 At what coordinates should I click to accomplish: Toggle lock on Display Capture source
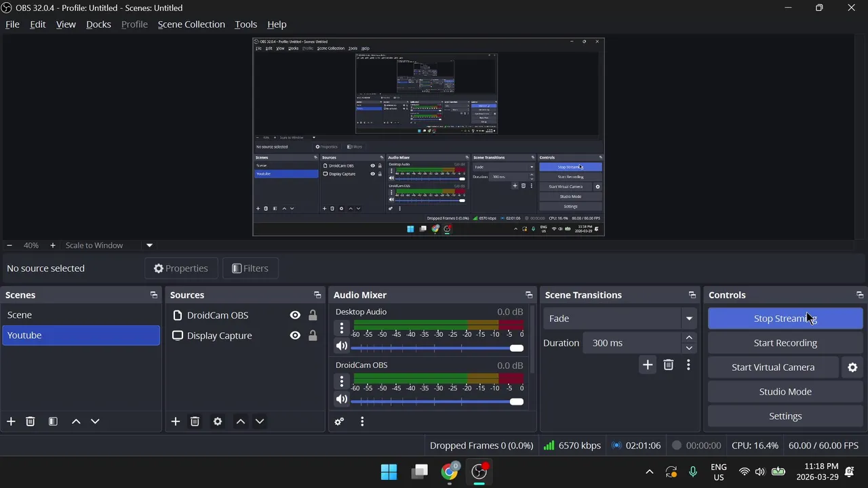pyautogui.click(x=313, y=335)
